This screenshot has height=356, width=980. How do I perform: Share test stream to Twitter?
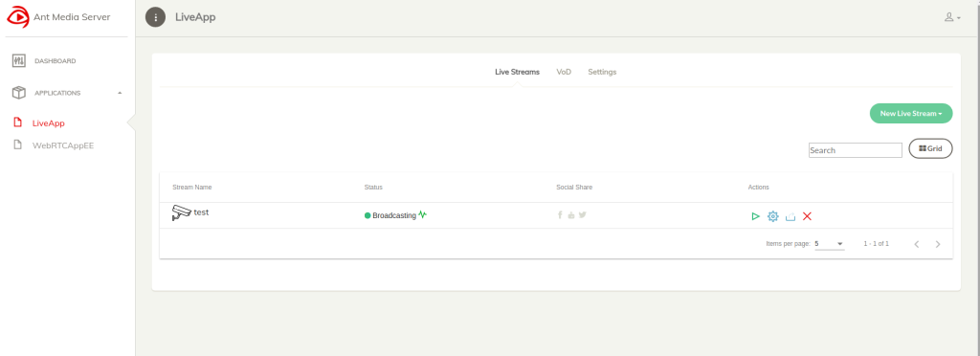(583, 215)
